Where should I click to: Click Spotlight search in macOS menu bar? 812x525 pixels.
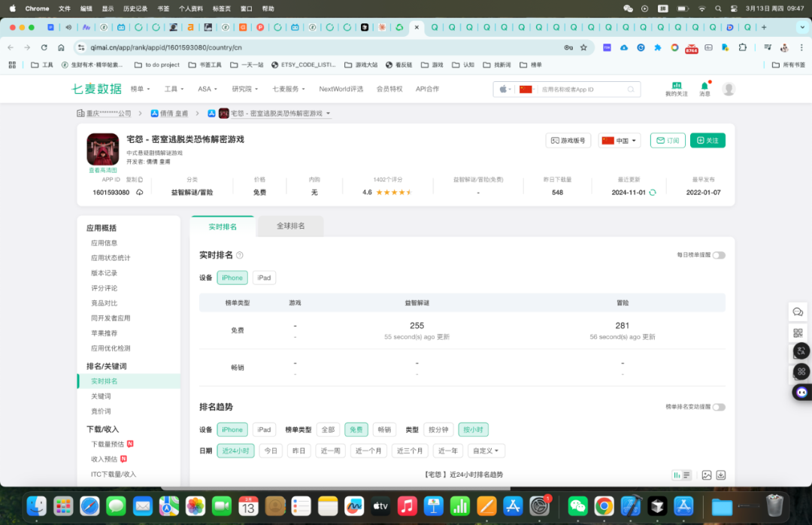[718, 8]
